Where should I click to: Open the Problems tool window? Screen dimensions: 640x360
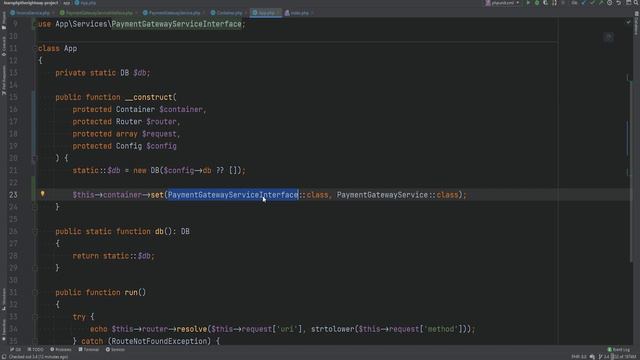[x=60, y=350]
